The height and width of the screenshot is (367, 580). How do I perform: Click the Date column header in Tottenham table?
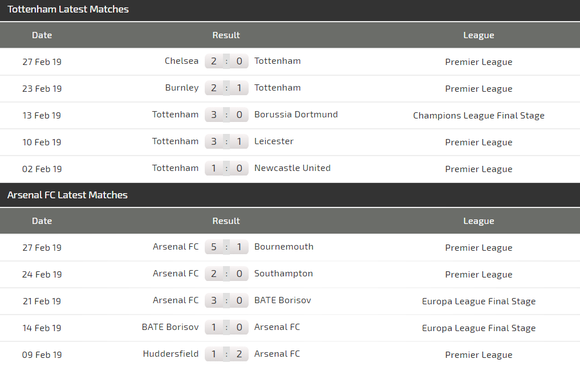(42, 35)
